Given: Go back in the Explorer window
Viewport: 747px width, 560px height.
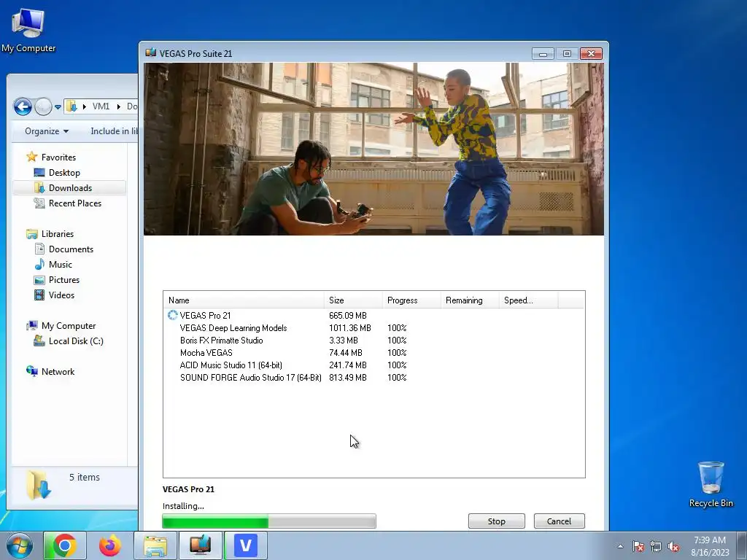Looking at the screenshot, I should click(x=23, y=106).
